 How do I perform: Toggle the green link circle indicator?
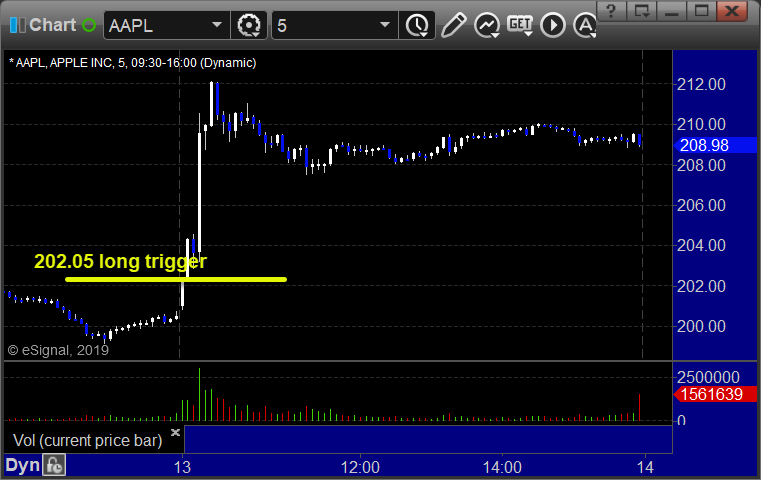[89, 25]
